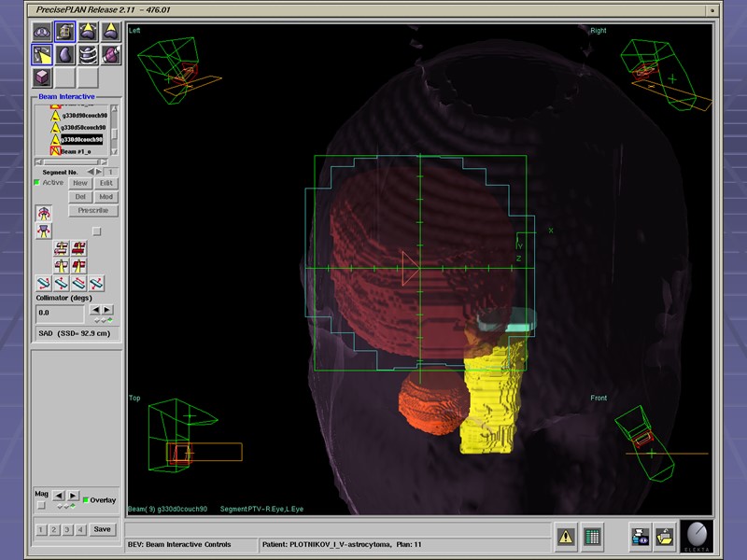
Task: Click the collimator head icon below gantry icon
Action: [44, 231]
